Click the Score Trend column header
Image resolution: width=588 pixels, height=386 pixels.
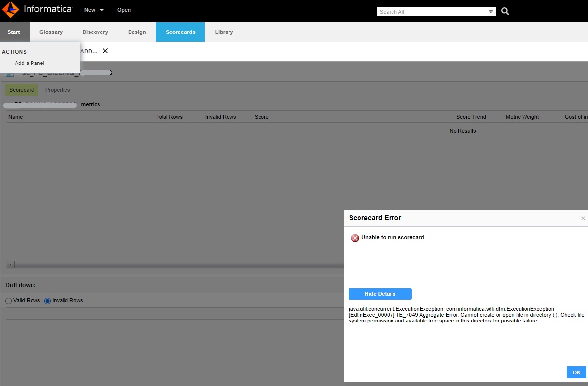(471, 117)
